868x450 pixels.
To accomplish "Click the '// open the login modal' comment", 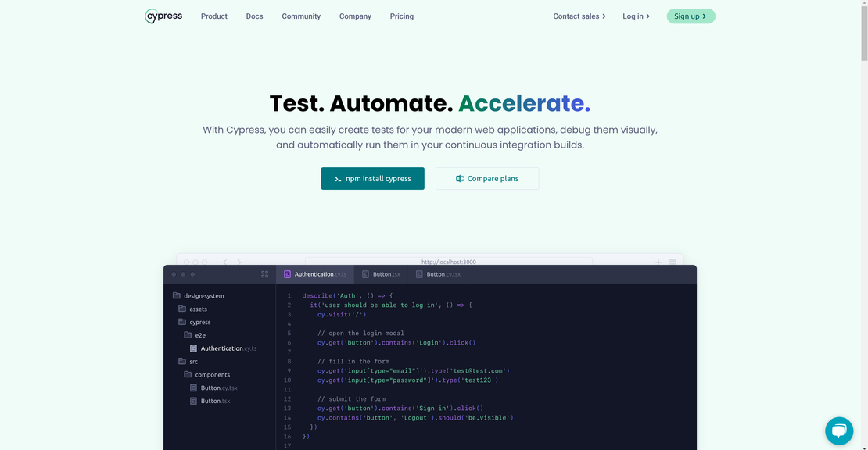I will point(360,334).
